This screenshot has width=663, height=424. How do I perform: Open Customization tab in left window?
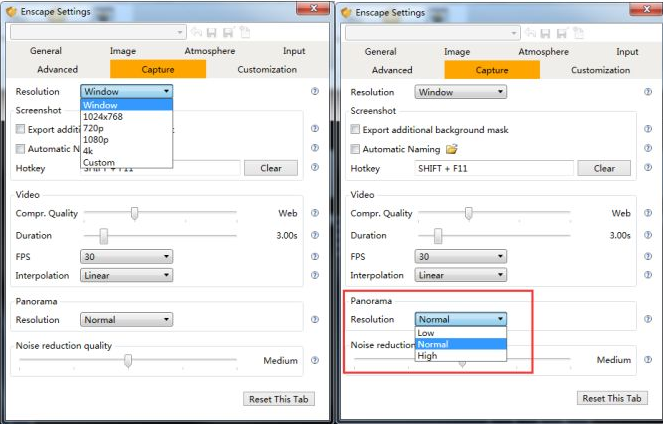267,69
